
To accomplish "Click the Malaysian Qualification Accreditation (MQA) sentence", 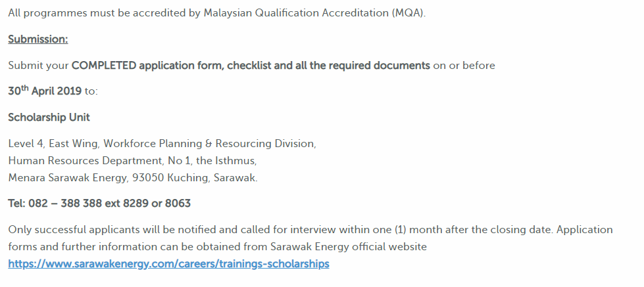I will pyautogui.click(x=217, y=13).
